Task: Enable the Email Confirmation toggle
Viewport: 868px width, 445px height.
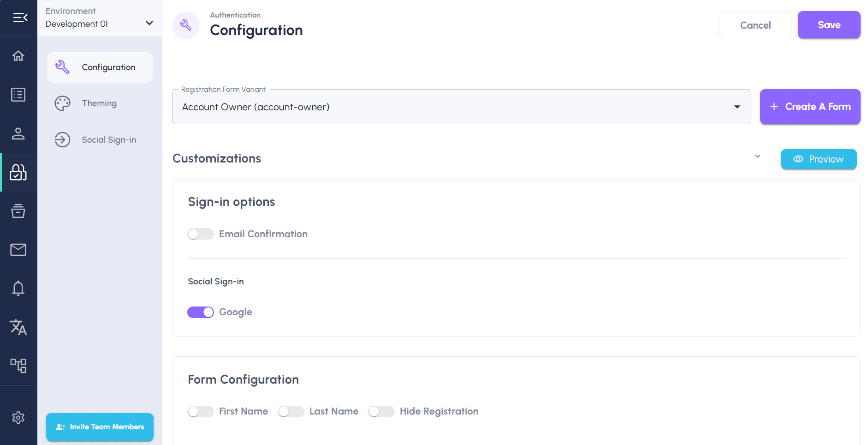Action: pos(200,234)
